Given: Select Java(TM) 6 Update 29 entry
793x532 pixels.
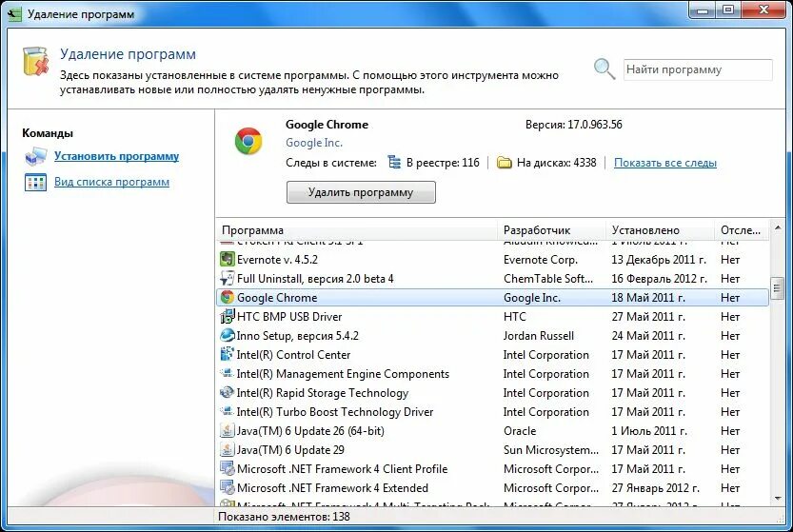Looking at the screenshot, I should click(x=492, y=449).
